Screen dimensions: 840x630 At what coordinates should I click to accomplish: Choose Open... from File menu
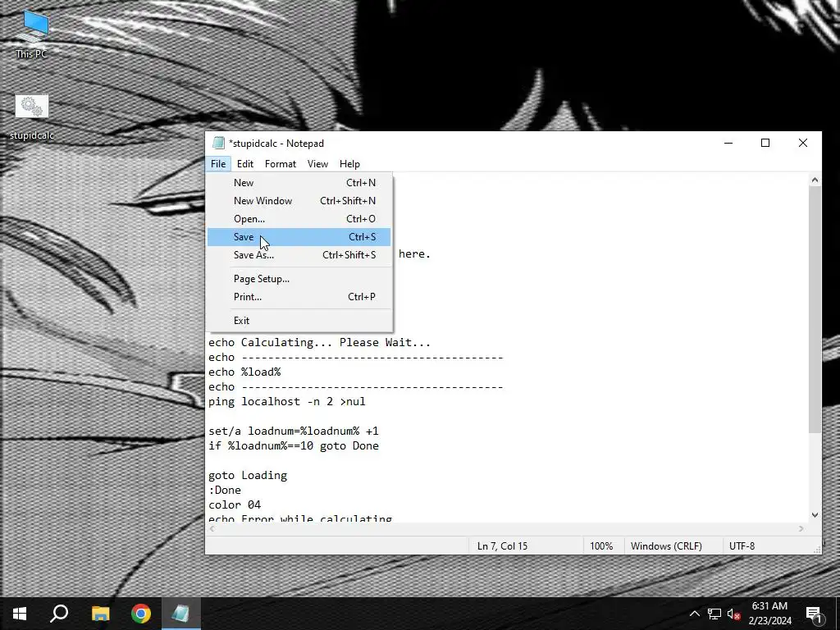(299, 218)
